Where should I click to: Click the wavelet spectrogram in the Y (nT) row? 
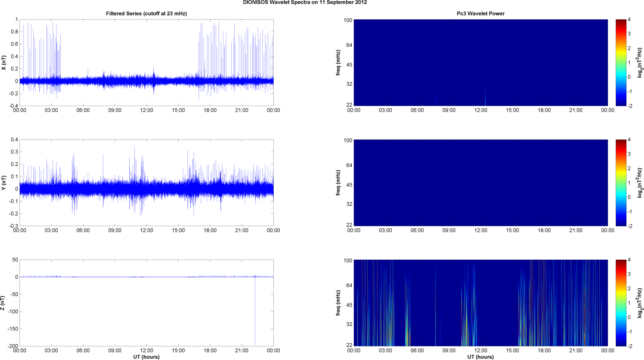tap(481, 183)
